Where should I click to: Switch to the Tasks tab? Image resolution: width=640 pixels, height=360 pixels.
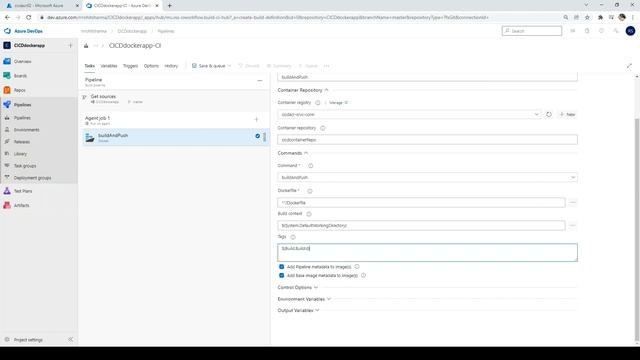click(89, 66)
